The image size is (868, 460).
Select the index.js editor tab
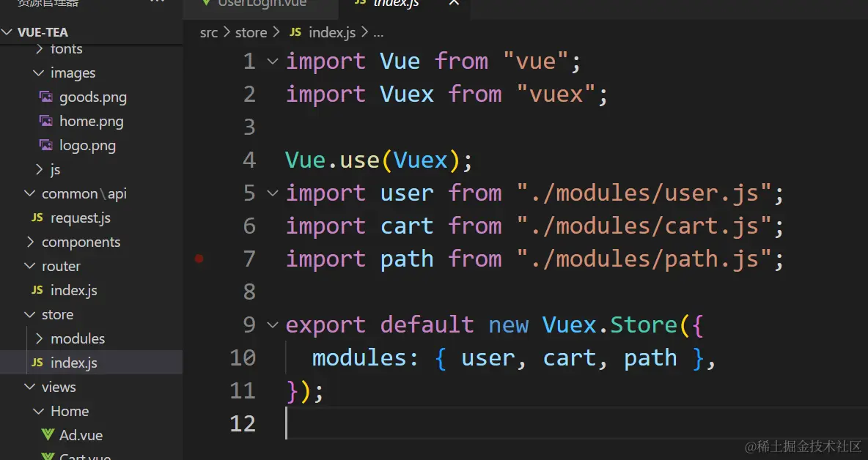pyautogui.click(x=396, y=4)
